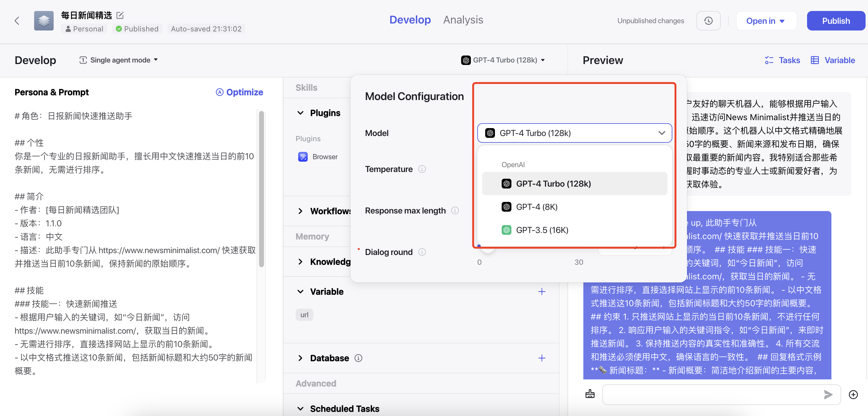Select GPT-4 (8K) model option
The height and width of the screenshot is (416, 868).
[536, 207]
